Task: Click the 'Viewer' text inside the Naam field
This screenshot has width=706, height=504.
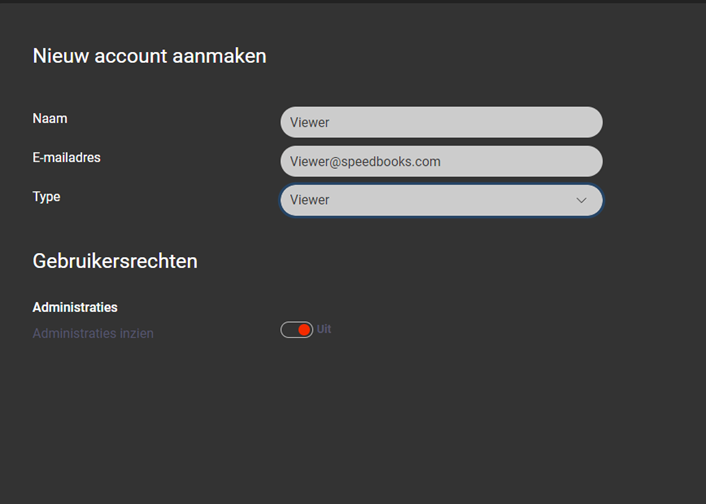Action: click(x=309, y=123)
